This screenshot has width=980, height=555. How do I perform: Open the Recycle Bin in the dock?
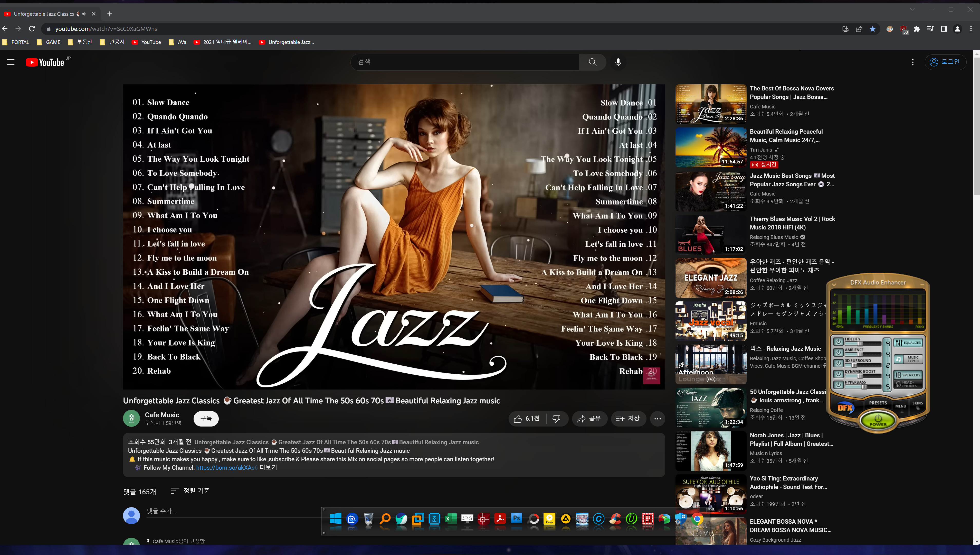(x=368, y=519)
